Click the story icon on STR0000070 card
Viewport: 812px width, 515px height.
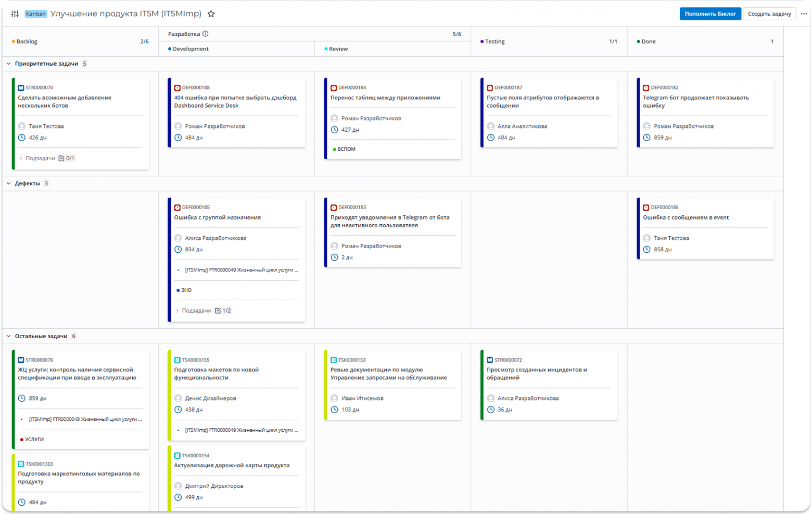point(21,88)
